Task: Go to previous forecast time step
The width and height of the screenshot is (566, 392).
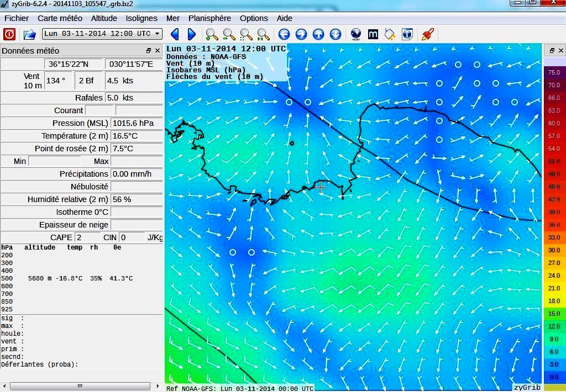Action: [x=175, y=34]
